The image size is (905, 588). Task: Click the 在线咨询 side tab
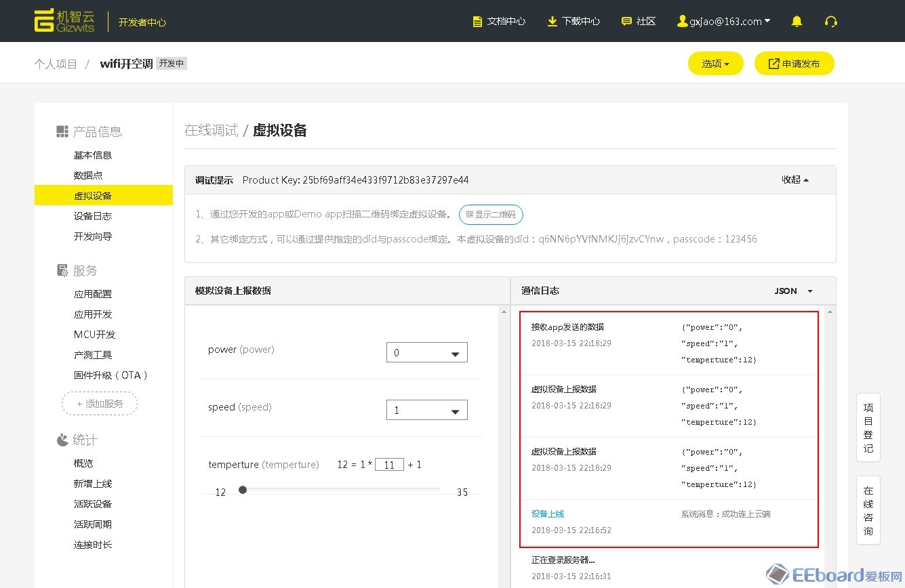(x=868, y=510)
